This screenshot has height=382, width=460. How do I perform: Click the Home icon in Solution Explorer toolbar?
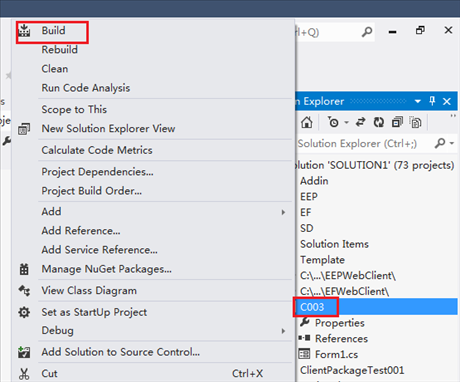coord(307,122)
